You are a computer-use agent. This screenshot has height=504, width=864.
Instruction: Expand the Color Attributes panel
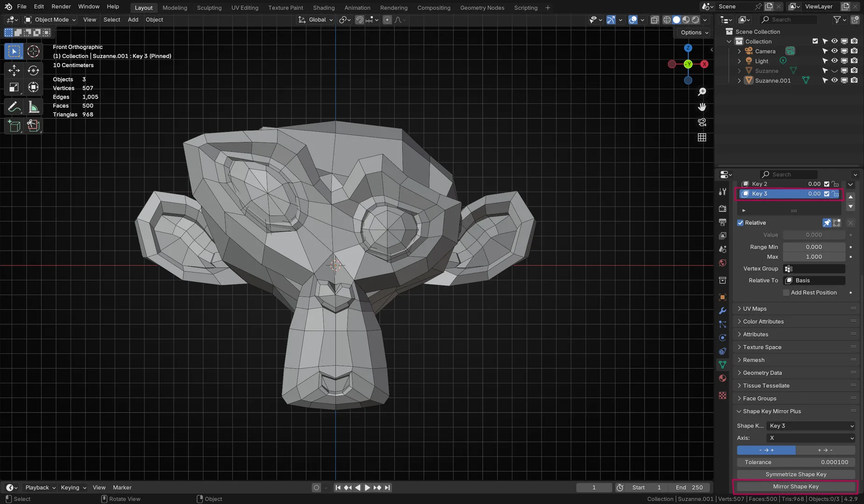pos(763,322)
